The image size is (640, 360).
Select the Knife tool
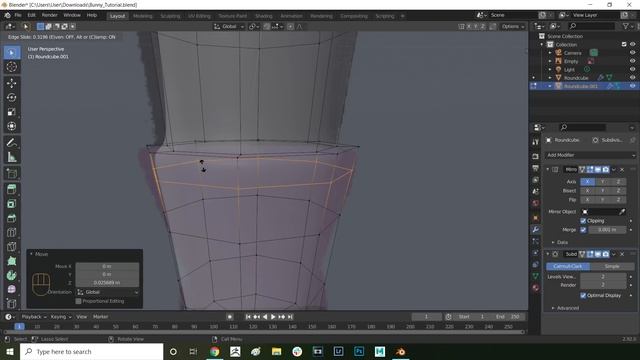(x=11, y=247)
